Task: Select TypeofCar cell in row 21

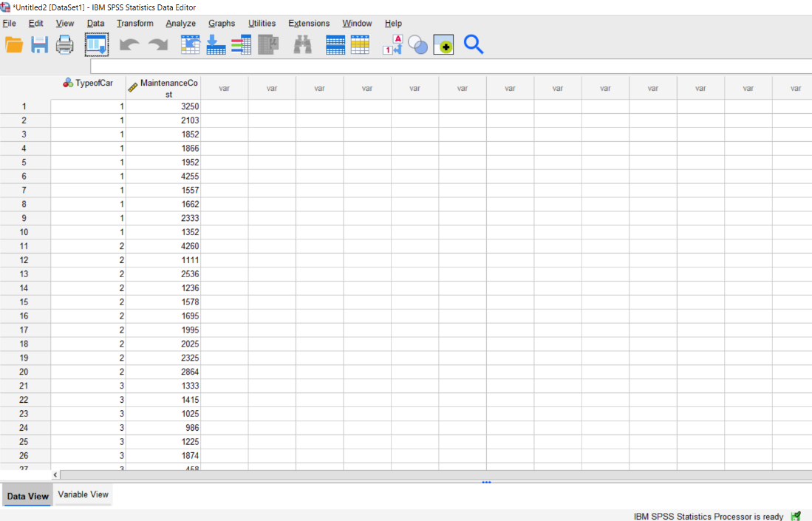Action: 88,386
